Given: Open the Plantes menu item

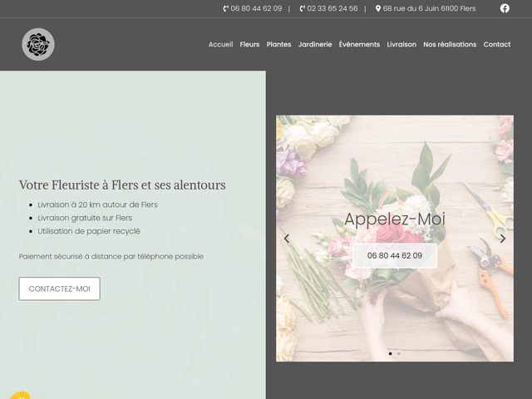Looking at the screenshot, I should coord(279,44).
